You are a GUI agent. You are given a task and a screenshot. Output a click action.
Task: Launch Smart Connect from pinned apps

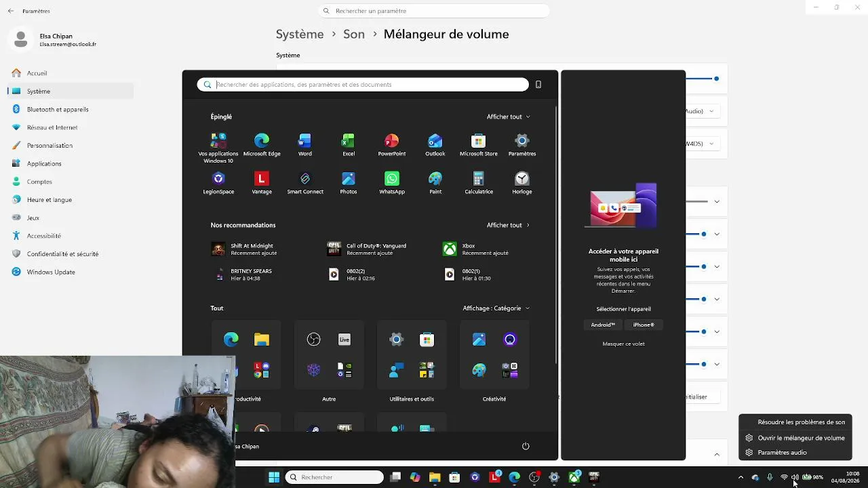click(x=305, y=183)
